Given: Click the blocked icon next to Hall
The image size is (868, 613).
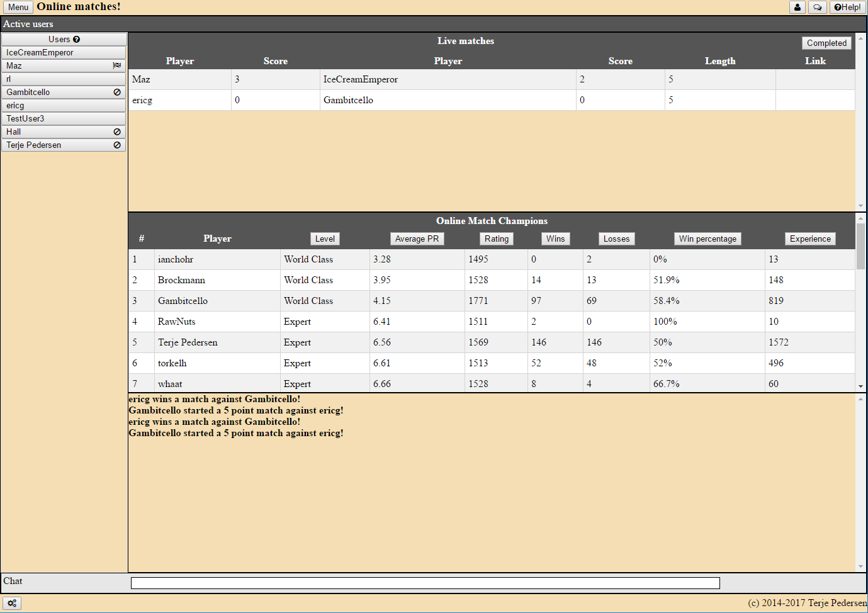Looking at the screenshot, I should tap(116, 132).
